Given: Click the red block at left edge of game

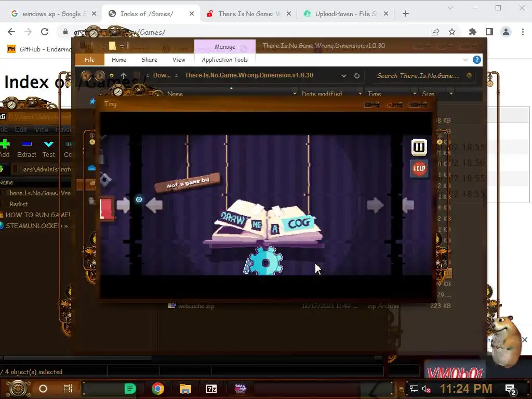Looking at the screenshot, I should [107, 208].
